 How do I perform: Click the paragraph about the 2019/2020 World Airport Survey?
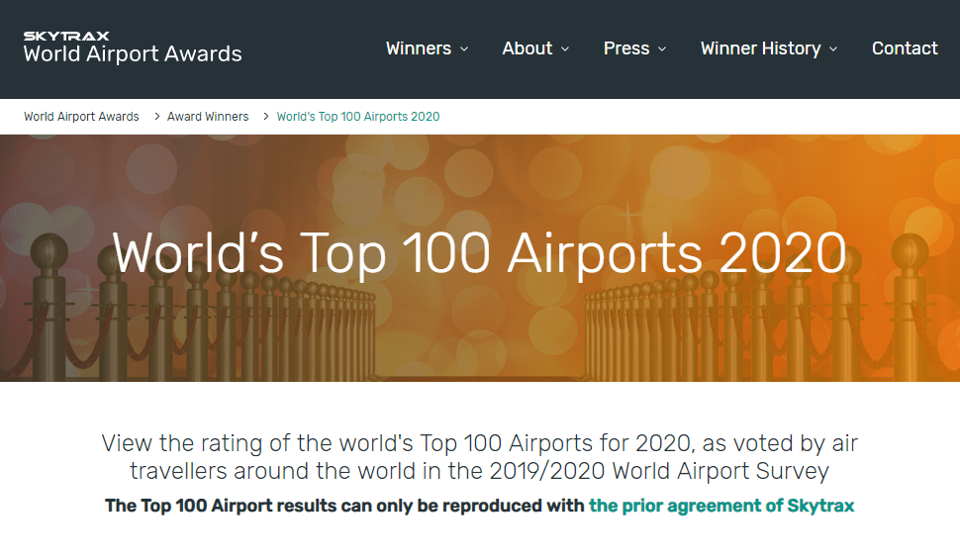(x=479, y=456)
